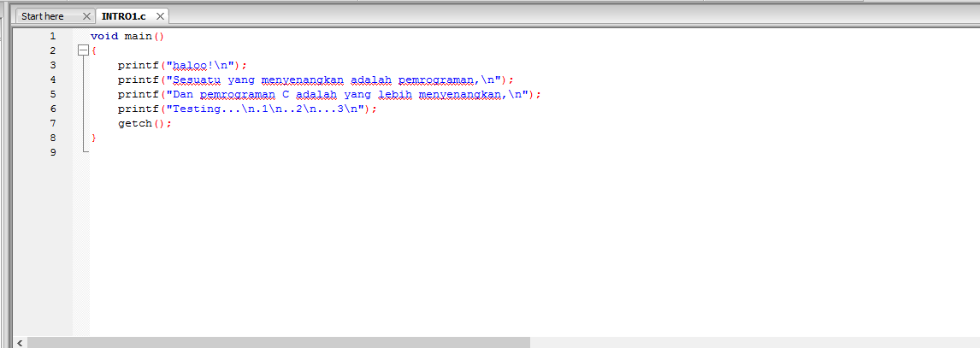The height and width of the screenshot is (348, 980).
Task: Click the "Testing..." string on line 6
Action: tap(206, 109)
